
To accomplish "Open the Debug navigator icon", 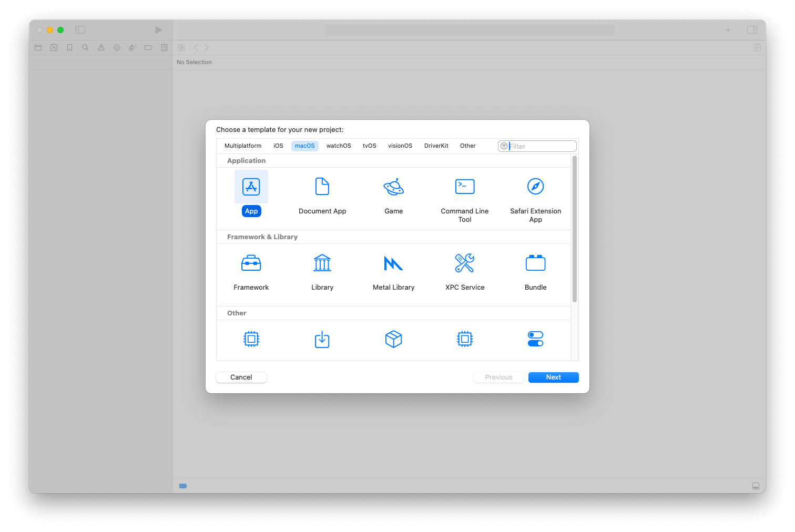I will pyautogui.click(x=132, y=47).
